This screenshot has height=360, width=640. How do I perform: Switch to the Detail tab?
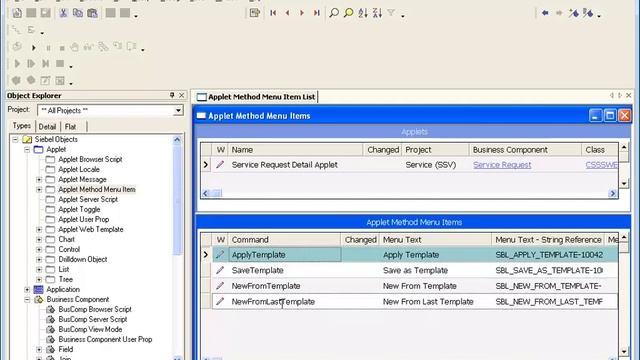(x=47, y=127)
